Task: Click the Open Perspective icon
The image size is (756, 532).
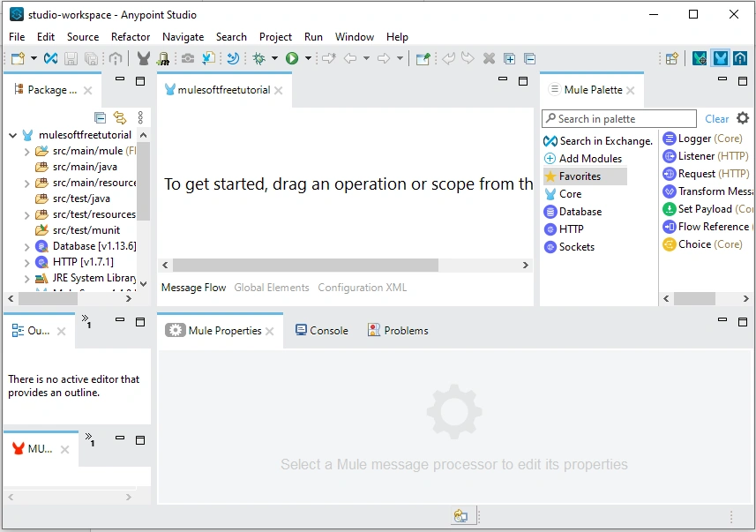Action: click(672, 58)
